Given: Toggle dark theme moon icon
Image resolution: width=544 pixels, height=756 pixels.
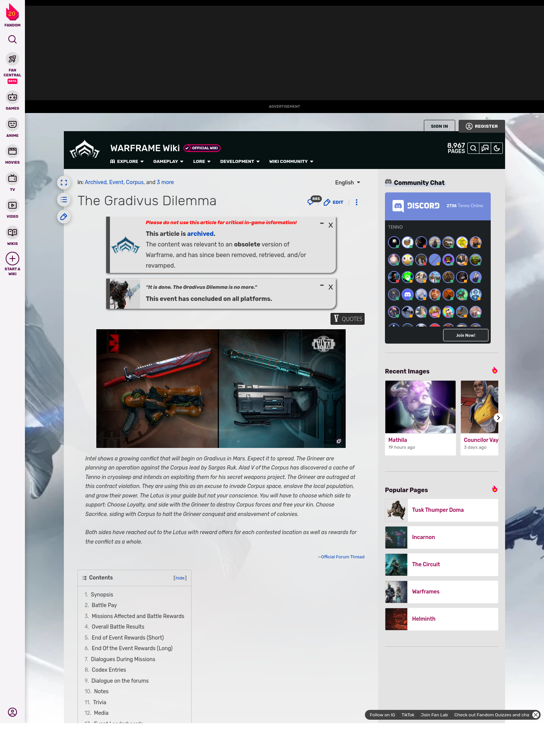Looking at the screenshot, I should pos(497,148).
